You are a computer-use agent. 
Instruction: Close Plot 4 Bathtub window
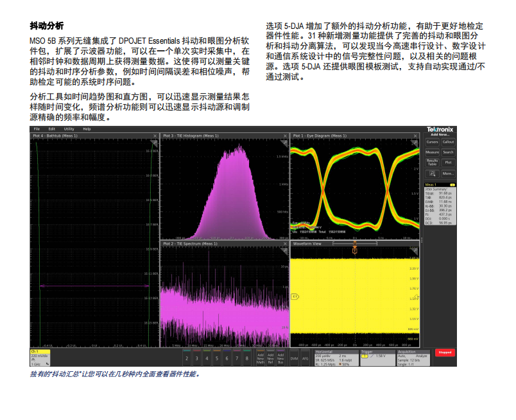click(x=155, y=136)
